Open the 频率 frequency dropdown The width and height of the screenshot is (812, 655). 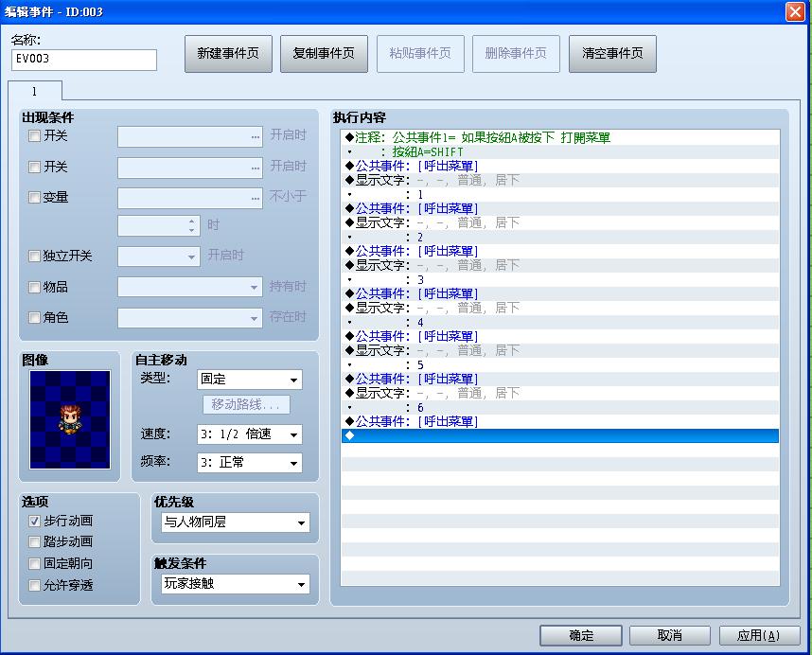pos(250,463)
